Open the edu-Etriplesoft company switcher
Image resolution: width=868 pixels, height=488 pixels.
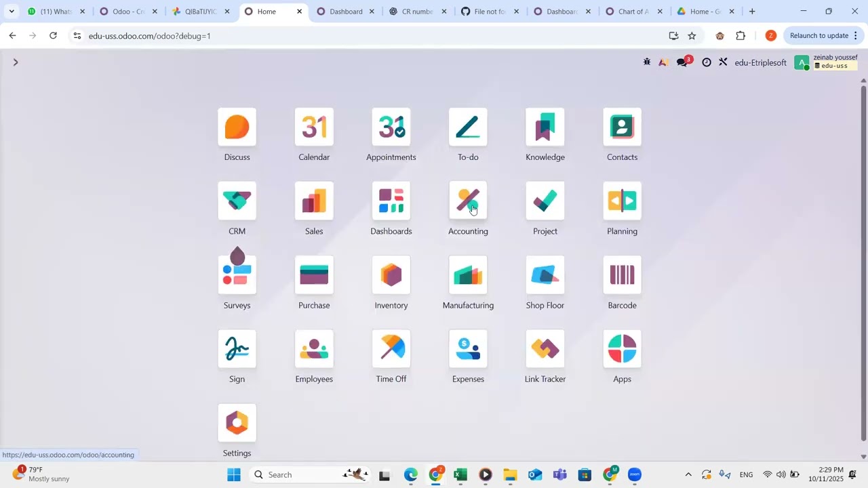tap(760, 62)
